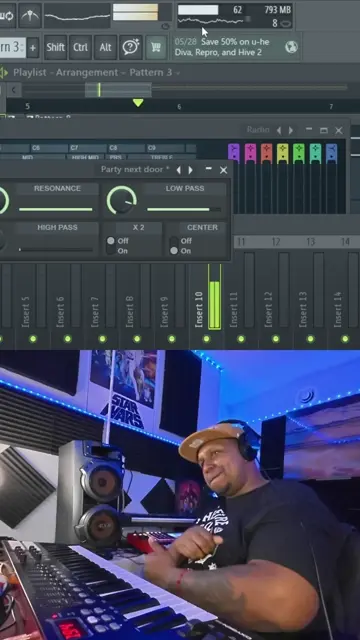Viewport: 360px width, 640px height.
Task: Click the small knob icon below master volume bars
Action: click(165, 26)
